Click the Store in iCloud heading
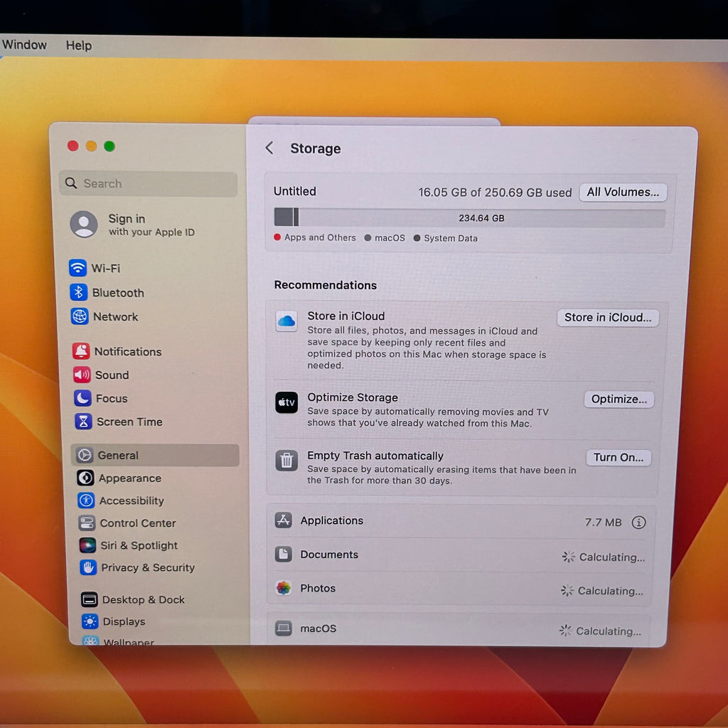The height and width of the screenshot is (728, 728). 346,316
